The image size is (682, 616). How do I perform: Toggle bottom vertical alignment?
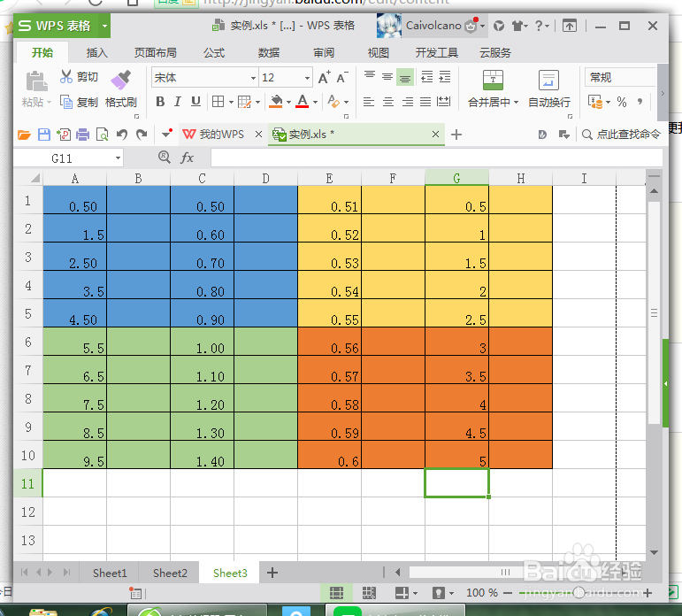click(x=405, y=78)
